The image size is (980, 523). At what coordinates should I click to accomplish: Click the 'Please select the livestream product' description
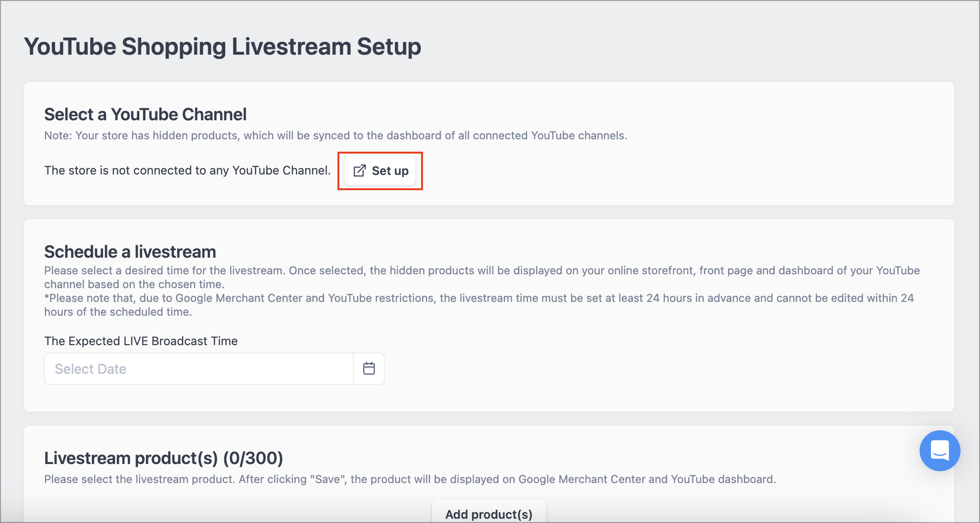[410, 479]
